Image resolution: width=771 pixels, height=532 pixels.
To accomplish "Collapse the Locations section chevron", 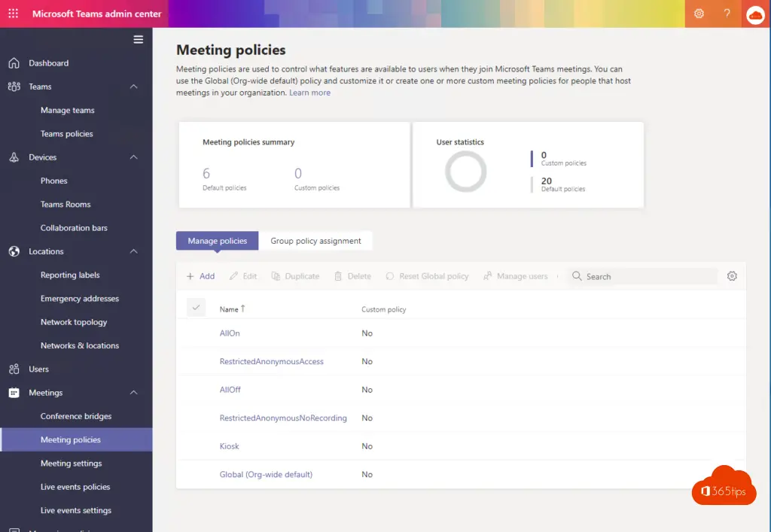I will click(134, 251).
